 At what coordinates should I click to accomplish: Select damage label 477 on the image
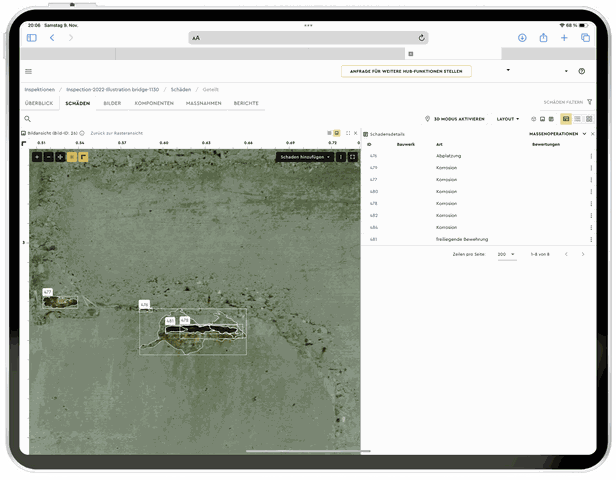[x=48, y=292]
